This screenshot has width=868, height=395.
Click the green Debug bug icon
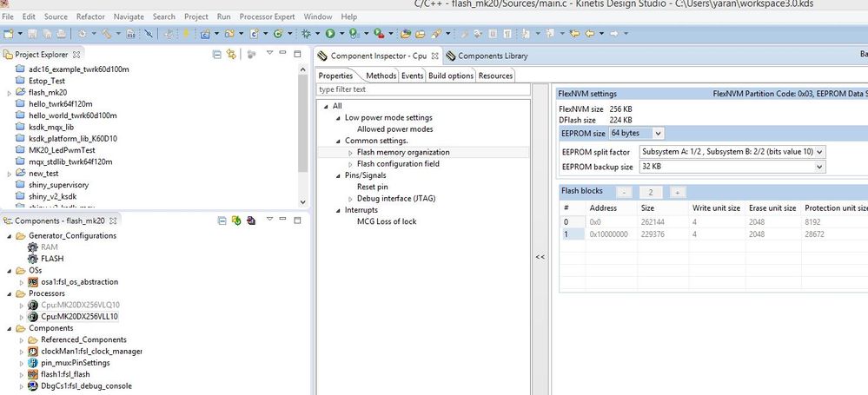coord(306,34)
